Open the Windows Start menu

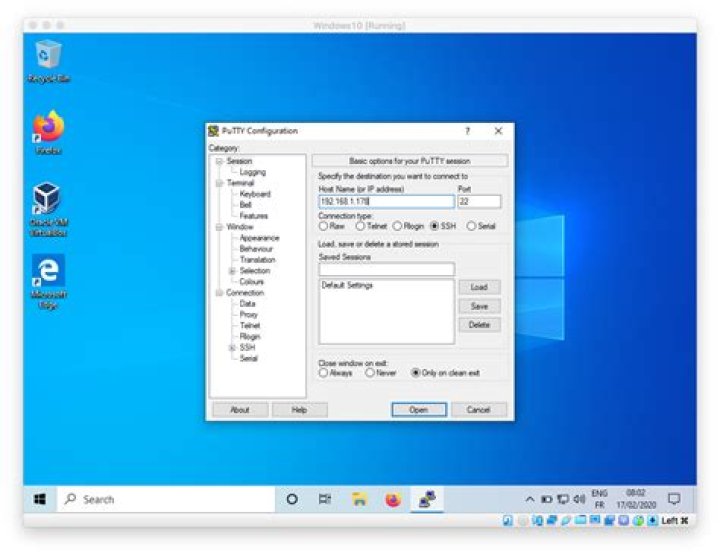click(40, 499)
